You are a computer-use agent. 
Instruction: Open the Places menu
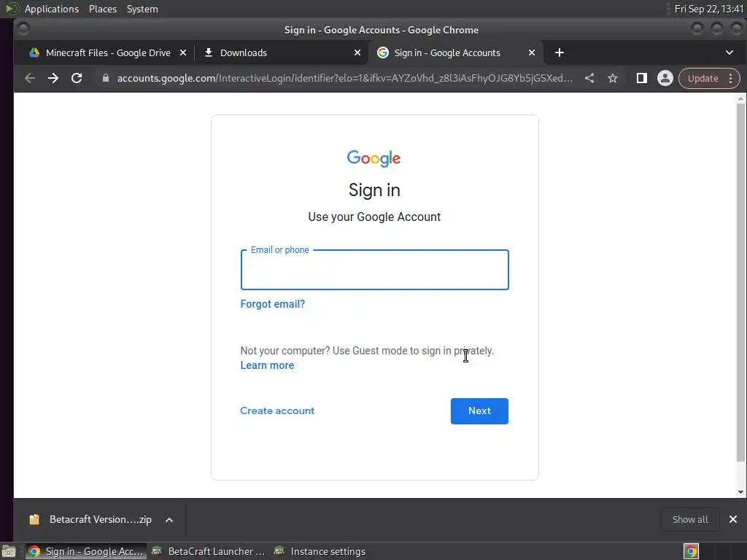click(x=102, y=9)
